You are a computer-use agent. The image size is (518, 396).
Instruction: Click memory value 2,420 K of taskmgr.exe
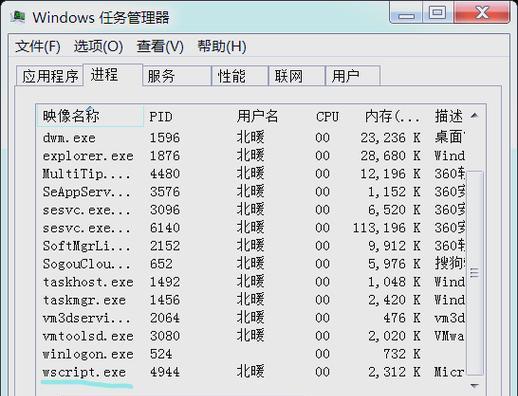394,300
